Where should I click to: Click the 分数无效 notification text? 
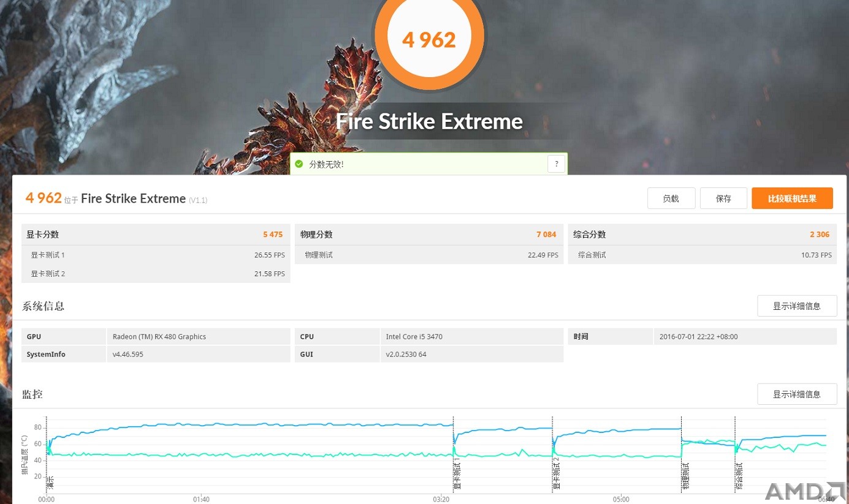326,164
